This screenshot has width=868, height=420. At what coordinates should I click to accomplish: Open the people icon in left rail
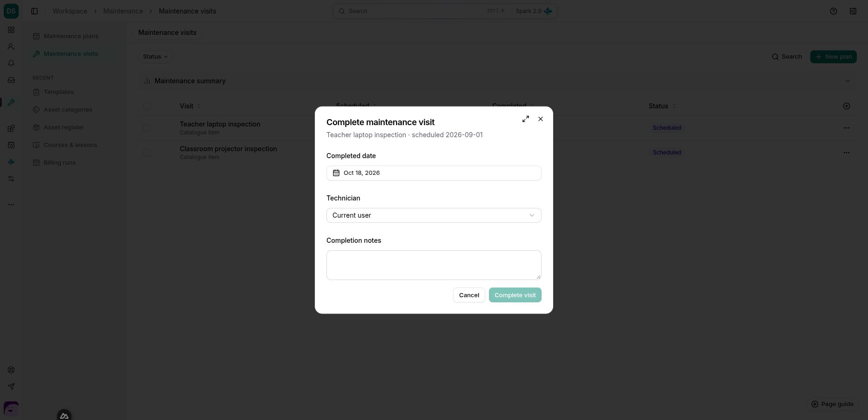11,47
